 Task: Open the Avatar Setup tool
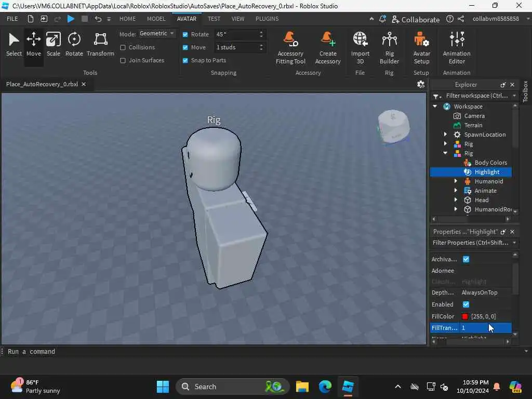click(x=421, y=48)
